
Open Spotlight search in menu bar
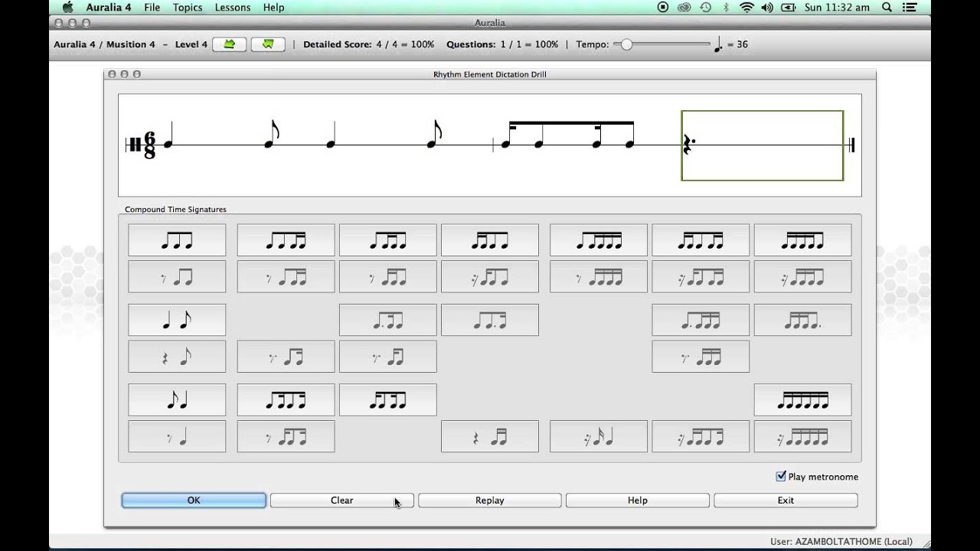(887, 7)
